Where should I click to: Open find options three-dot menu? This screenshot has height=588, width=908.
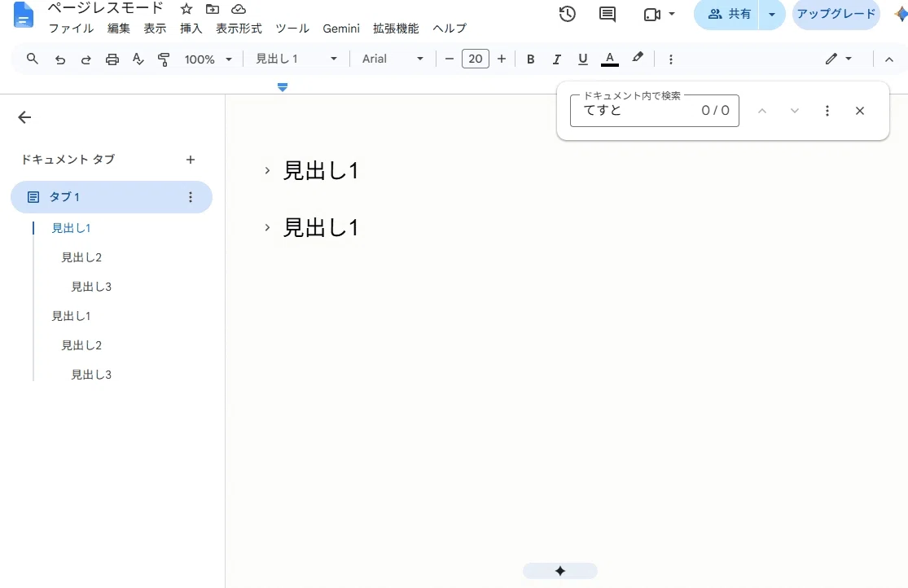pyautogui.click(x=827, y=111)
